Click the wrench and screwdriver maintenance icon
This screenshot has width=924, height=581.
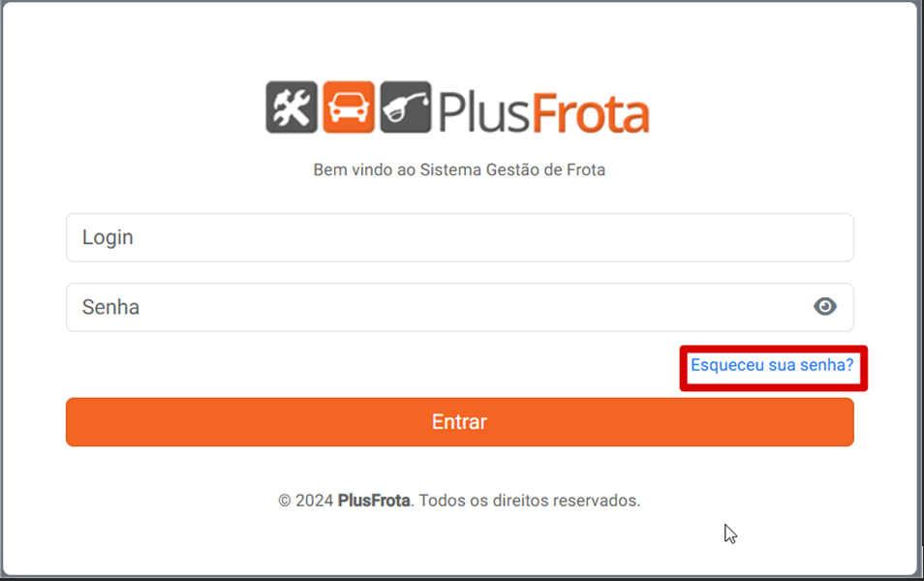point(292,107)
